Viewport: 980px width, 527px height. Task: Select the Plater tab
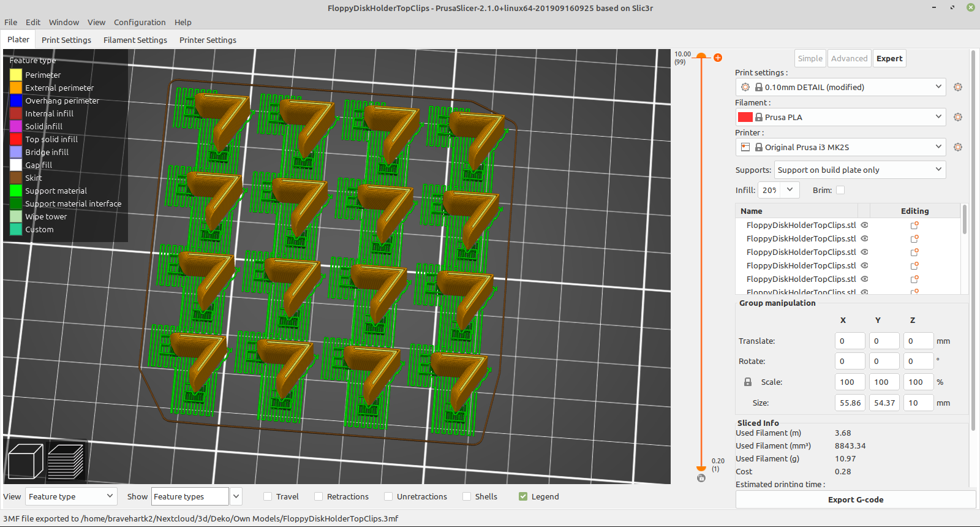(18, 39)
